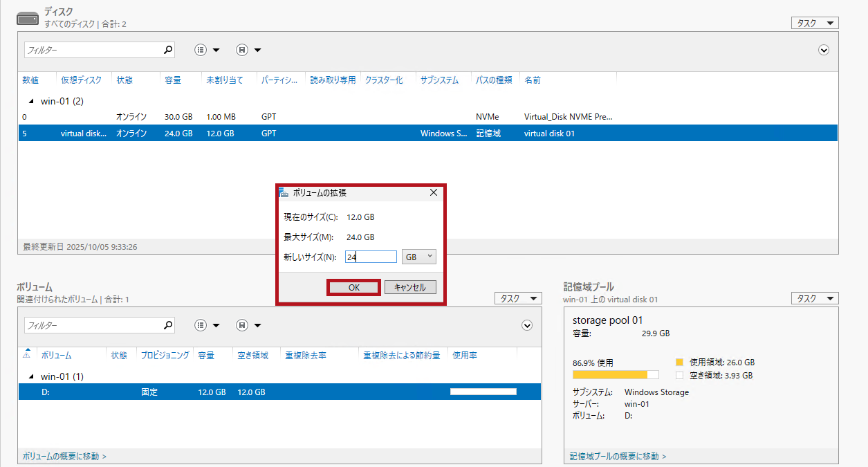
Task: Open the GB unit dropdown
Action: tap(419, 257)
